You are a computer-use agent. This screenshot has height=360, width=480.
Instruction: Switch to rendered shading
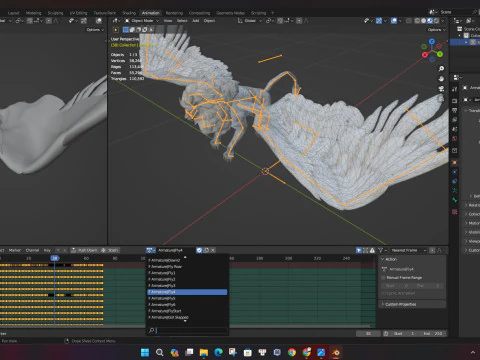click(x=436, y=21)
